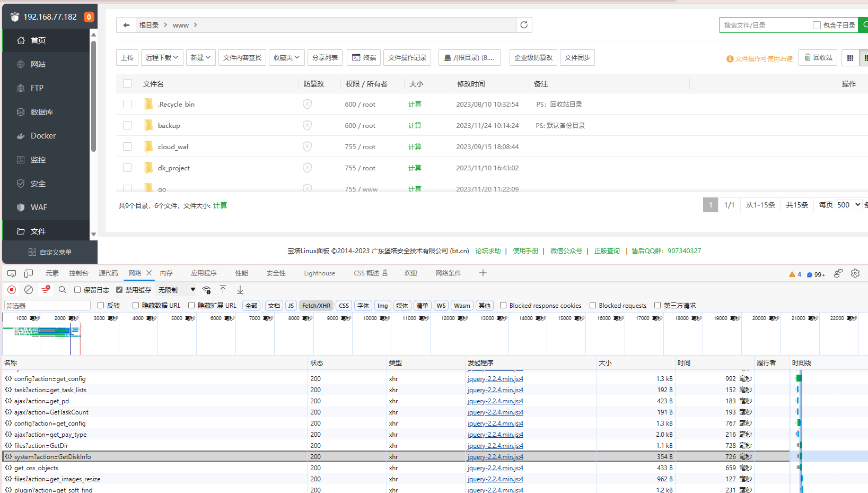Toggle tamper-proof shield for cloud_waf
The image size is (868, 493).
[307, 146]
